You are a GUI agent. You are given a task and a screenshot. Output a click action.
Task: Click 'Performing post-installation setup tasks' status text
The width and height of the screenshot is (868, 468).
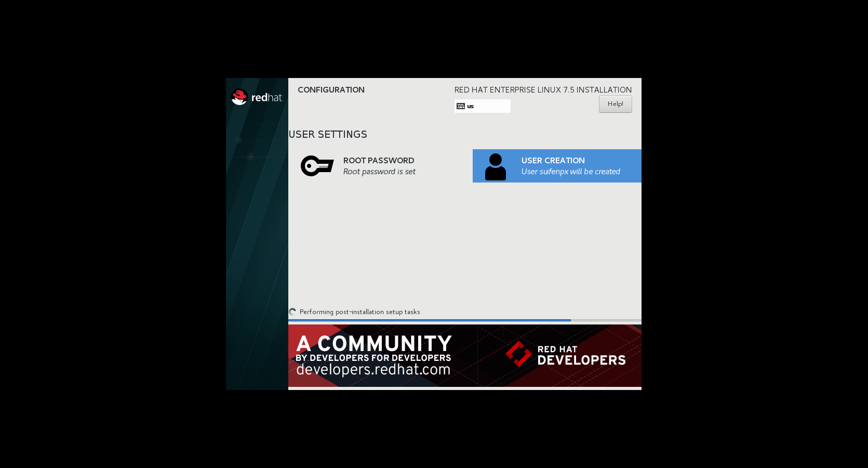(x=360, y=312)
